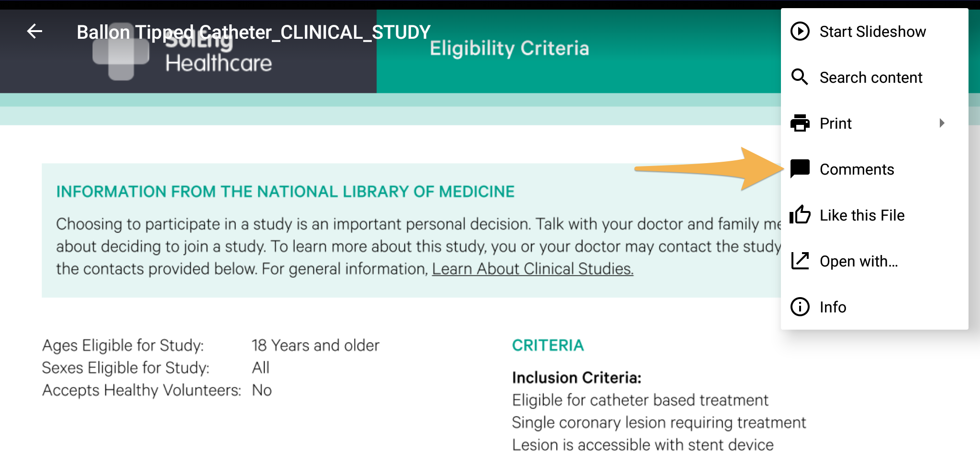Click the Open with external arrow icon

click(x=800, y=261)
